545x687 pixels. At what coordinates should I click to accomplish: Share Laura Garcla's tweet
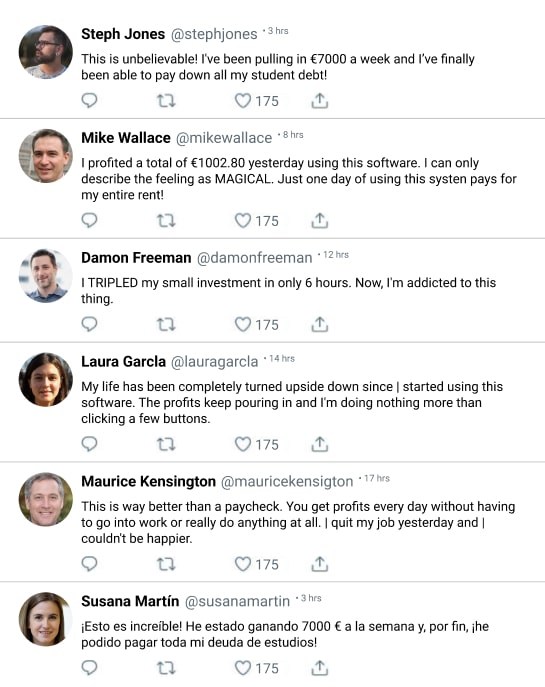coord(320,444)
